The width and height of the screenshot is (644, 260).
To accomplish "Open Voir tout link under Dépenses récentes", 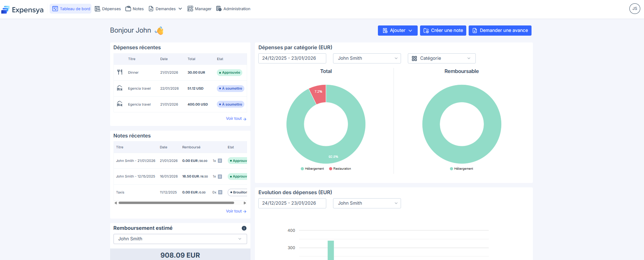I will pos(236,119).
